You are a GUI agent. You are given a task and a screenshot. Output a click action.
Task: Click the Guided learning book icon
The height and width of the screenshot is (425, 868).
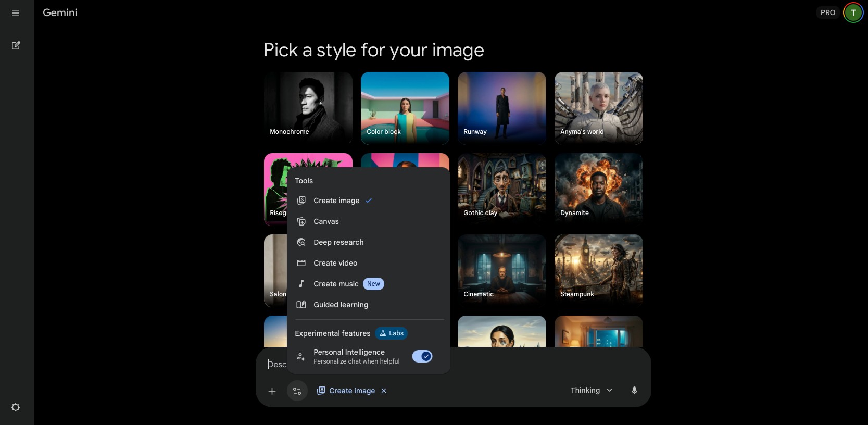[301, 305]
